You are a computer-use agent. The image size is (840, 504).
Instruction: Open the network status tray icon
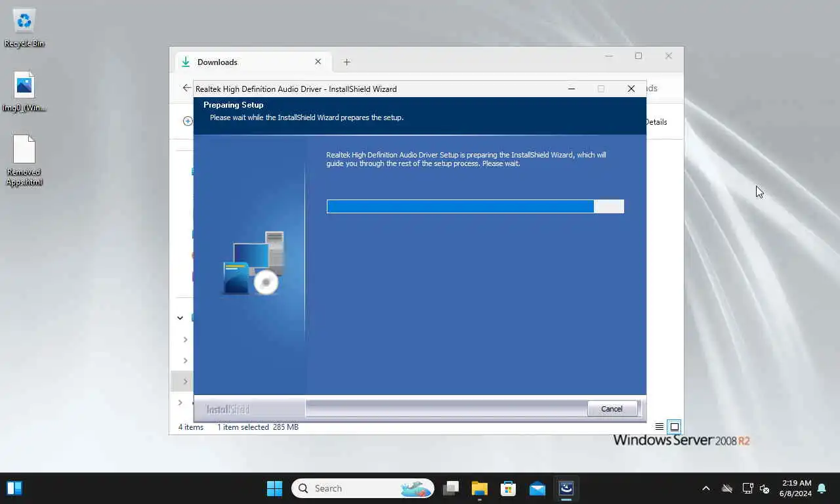click(x=747, y=488)
